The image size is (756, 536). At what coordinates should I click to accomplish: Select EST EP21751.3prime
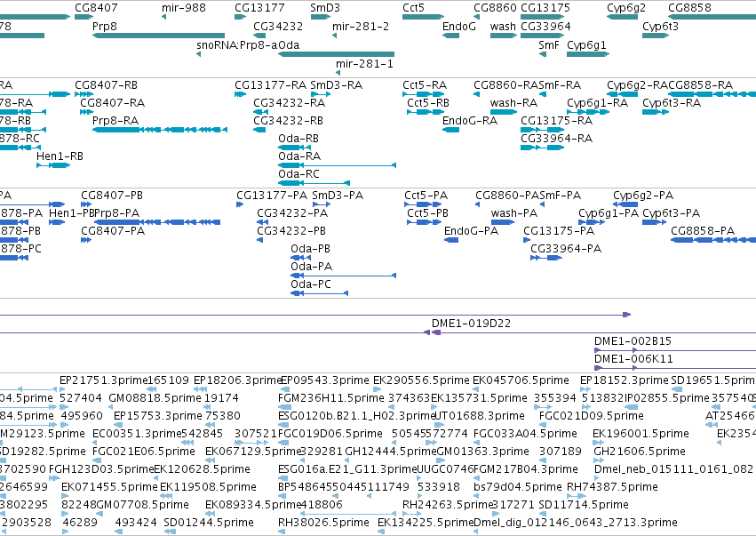[x=103, y=380]
